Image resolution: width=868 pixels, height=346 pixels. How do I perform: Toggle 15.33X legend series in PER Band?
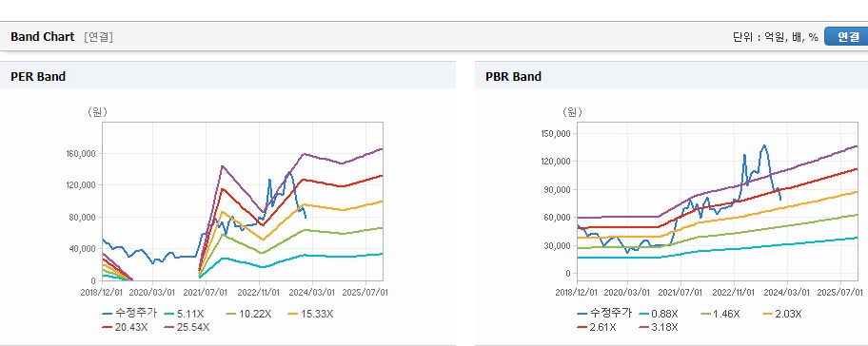(x=310, y=314)
